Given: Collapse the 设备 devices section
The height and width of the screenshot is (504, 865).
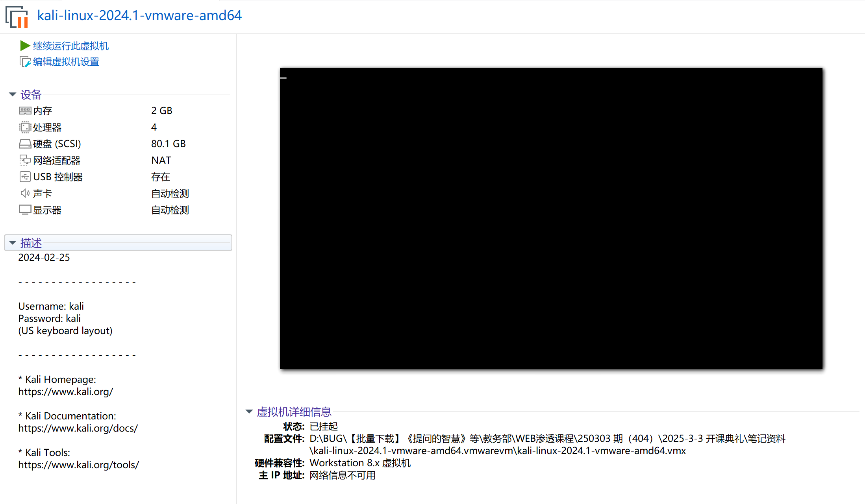Looking at the screenshot, I should pos(12,94).
